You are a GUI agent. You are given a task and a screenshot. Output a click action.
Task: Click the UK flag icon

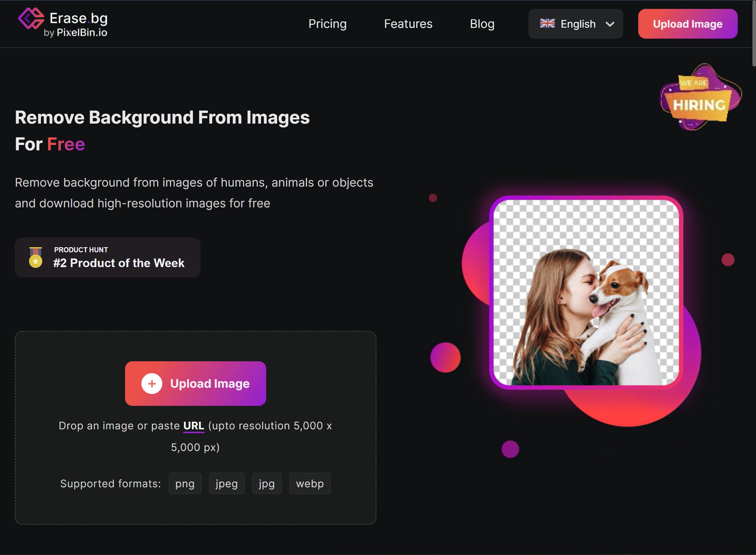point(547,23)
